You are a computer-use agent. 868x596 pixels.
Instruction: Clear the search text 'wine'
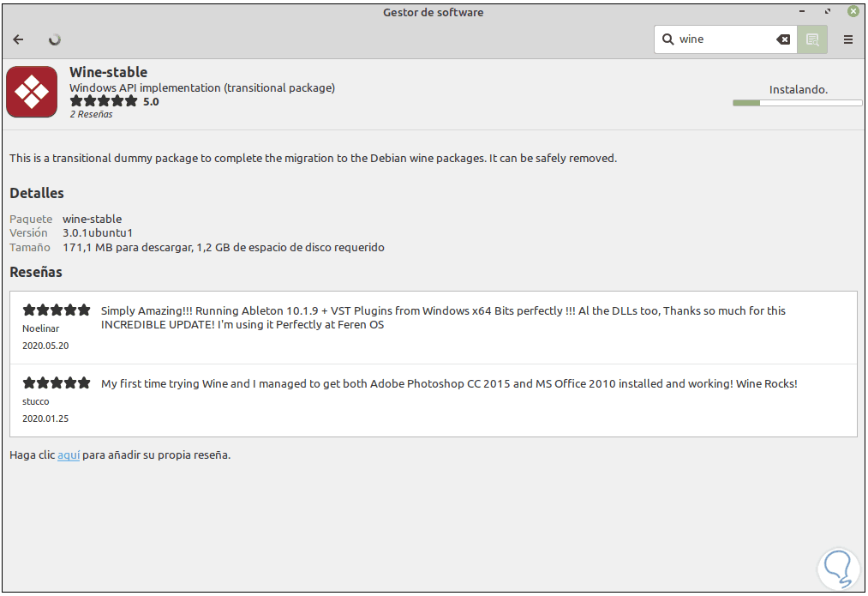tap(783, 39)
